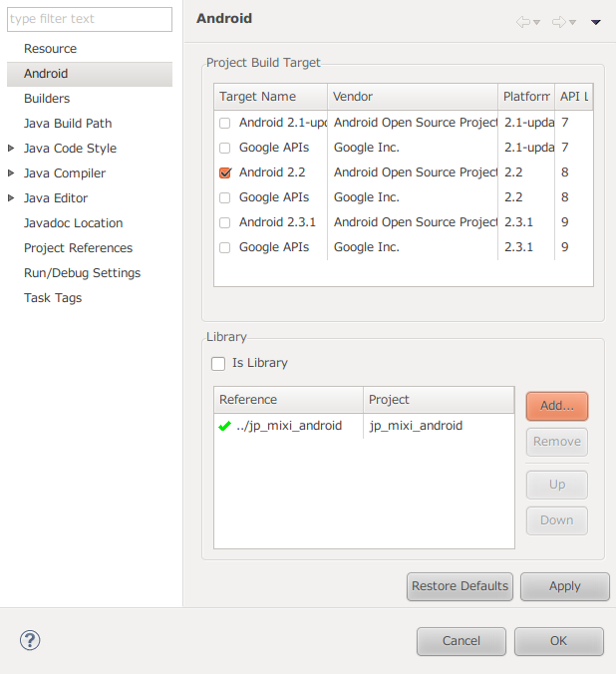Focus the type filter text field
The height and width of the screenshot is (674, 616).
[x=90, y=19]
